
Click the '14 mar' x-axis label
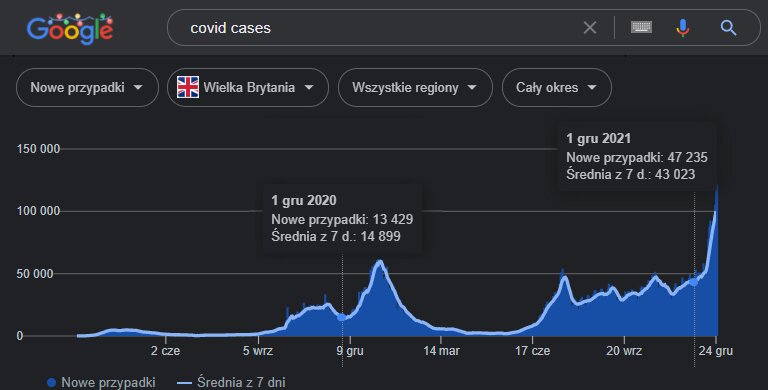coord(441,351)
